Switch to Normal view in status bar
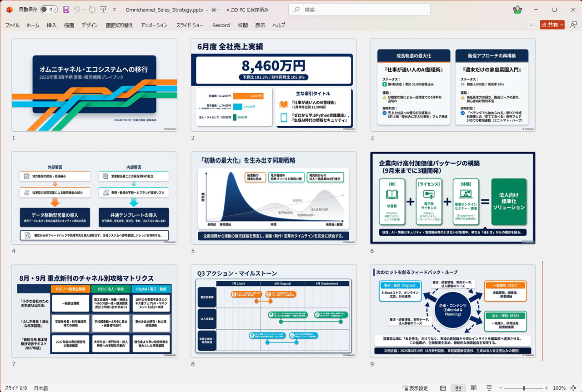Image resolution: width=582 pixels, height=392 pixels. click(443, 388)
